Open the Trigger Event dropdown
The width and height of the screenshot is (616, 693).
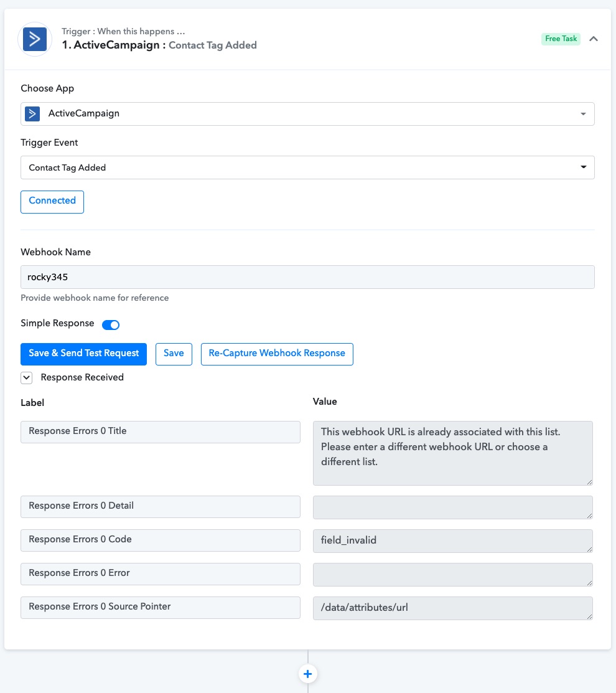click(x=307, y=167)
